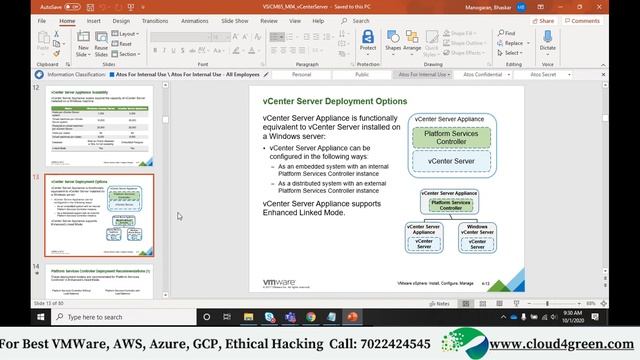Toggle Italic formatting
Image resolution: width=640 pixels, height=360 pixels.
coord(164,51)
